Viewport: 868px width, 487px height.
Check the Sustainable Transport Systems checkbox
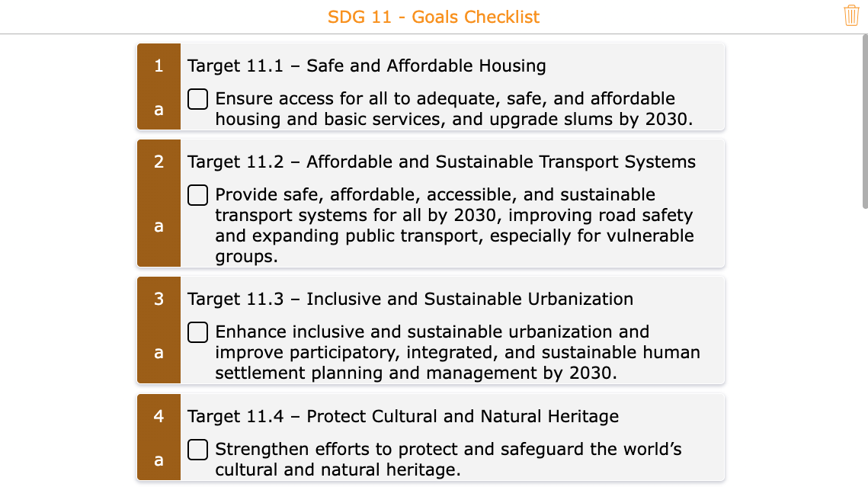pyautogui.click(x=197, y=195)
